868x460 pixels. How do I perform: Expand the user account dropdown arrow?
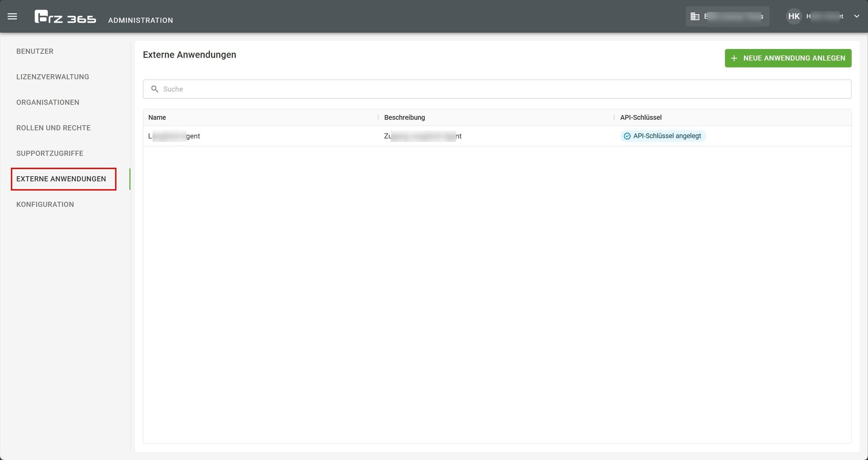[x=857, y=16]
